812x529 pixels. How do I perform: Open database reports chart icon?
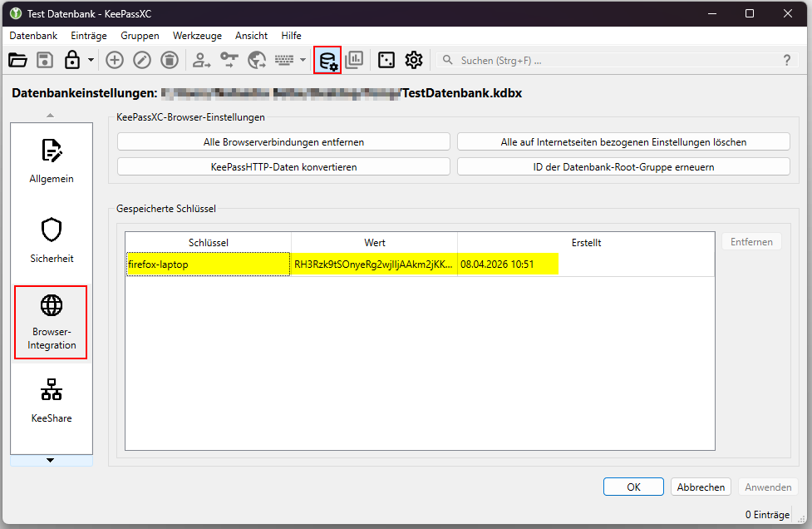point(355,60)
